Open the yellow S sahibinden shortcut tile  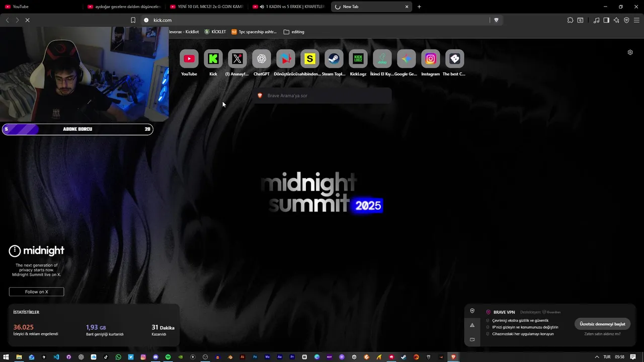point(310,59)
